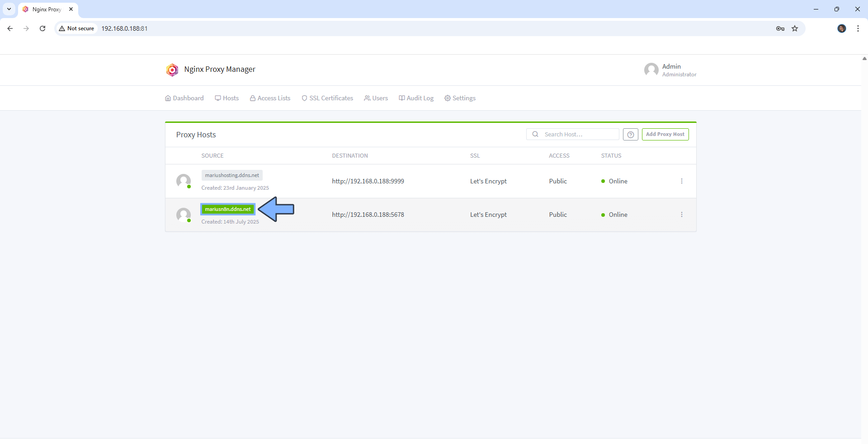Click the Nginx Proxy Manager logo icon

(172, 70)
